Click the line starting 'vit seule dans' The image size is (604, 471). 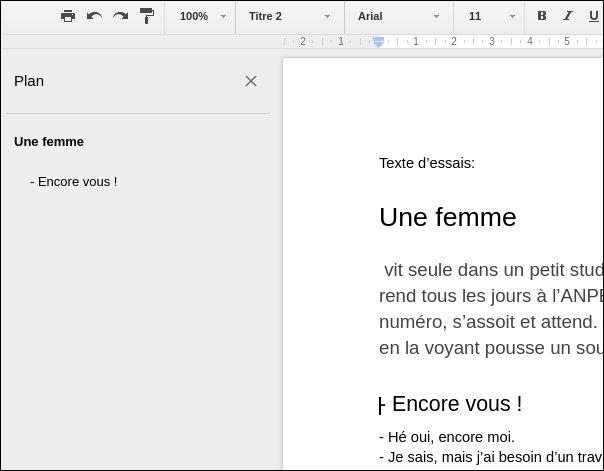tap(493, 270)
